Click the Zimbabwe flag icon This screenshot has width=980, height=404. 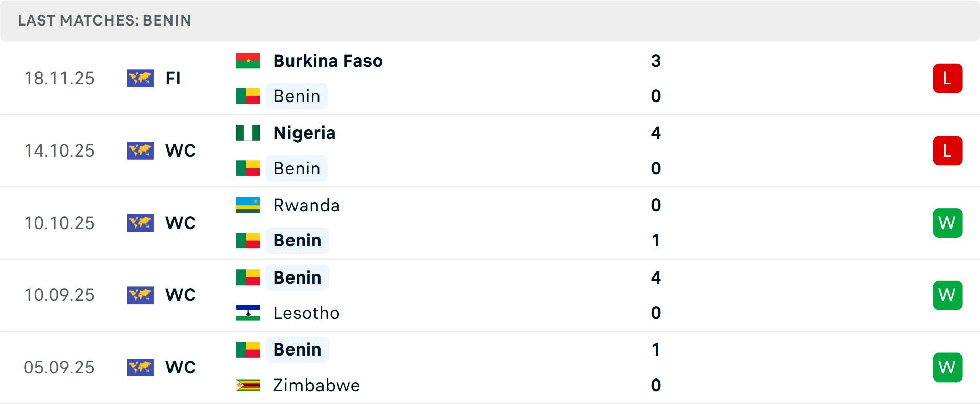248,385
